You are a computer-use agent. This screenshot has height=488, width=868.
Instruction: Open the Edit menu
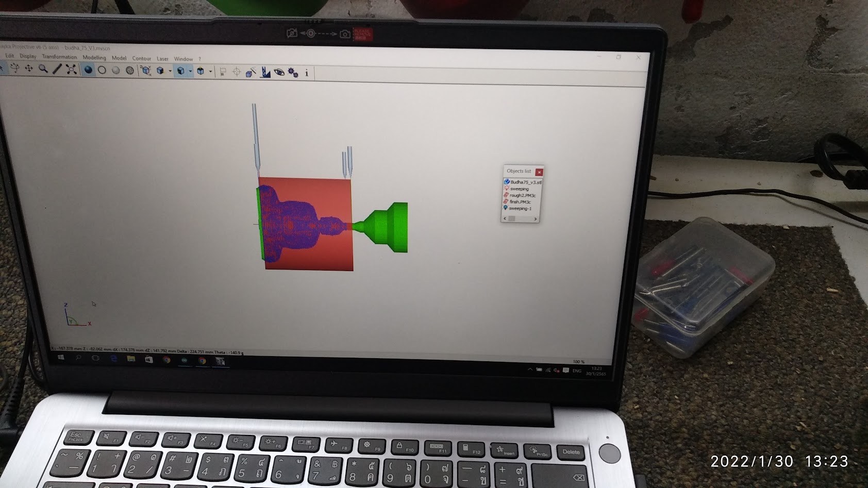coord(10,56)
